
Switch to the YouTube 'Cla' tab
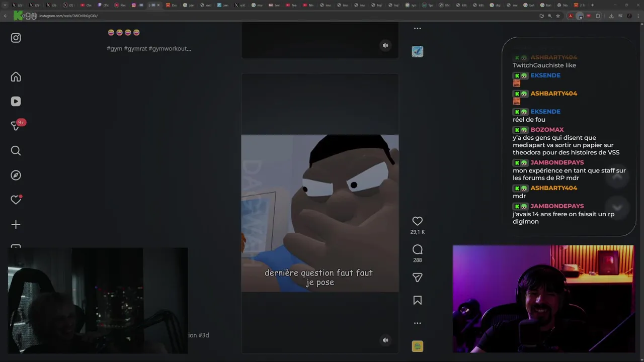(x=86, y=5)
